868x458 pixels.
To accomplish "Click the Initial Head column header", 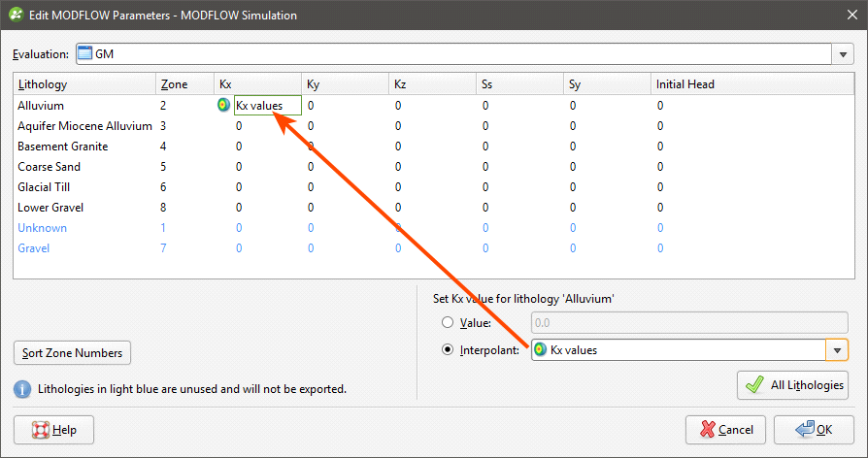I will tap(752, 84).
